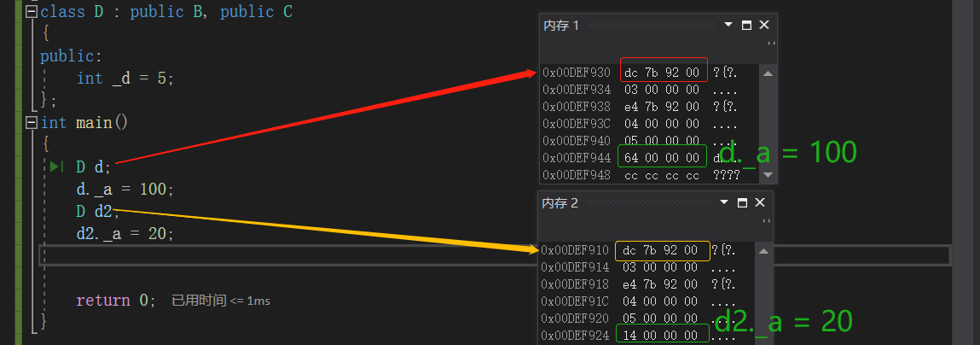The width and height of the screenshot is (980, 345).
Task: Open window position dropdown in 内存 2 panel
Action: pos(724,203)
